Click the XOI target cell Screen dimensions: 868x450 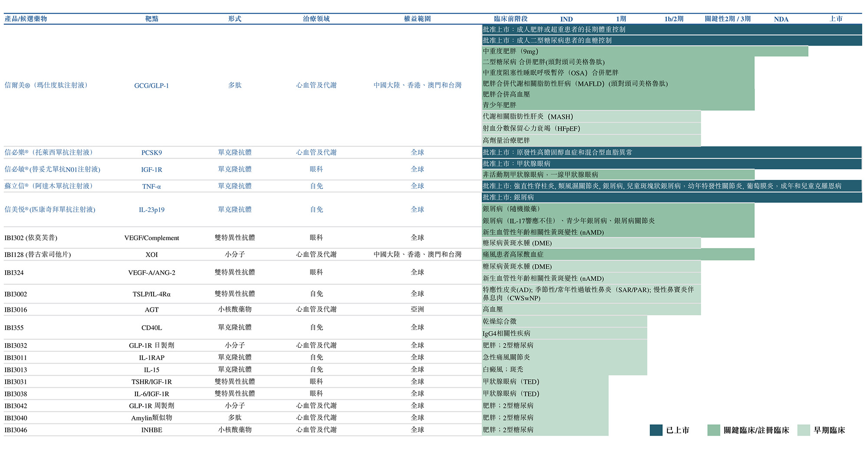(x=151, y=255)
